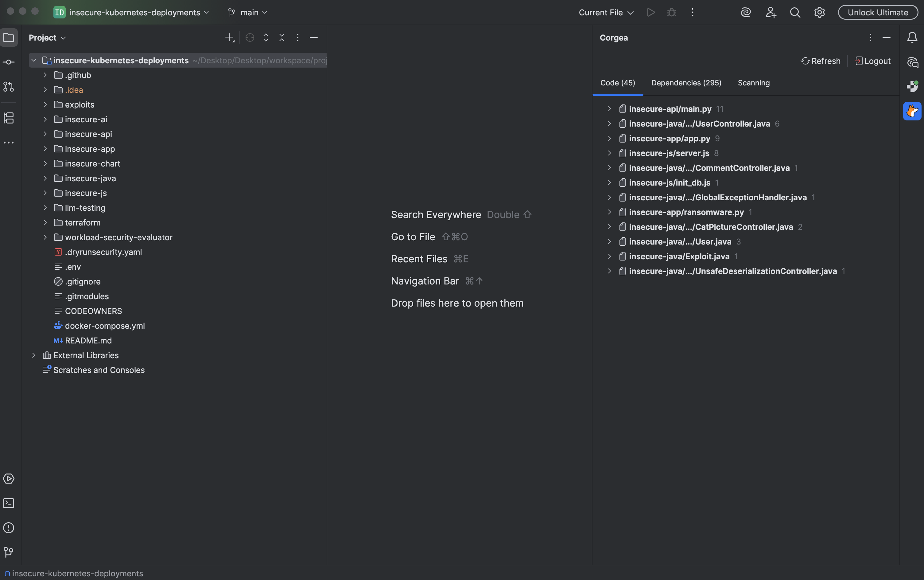Switch to the Scanning tab

(x=753, y=83)
